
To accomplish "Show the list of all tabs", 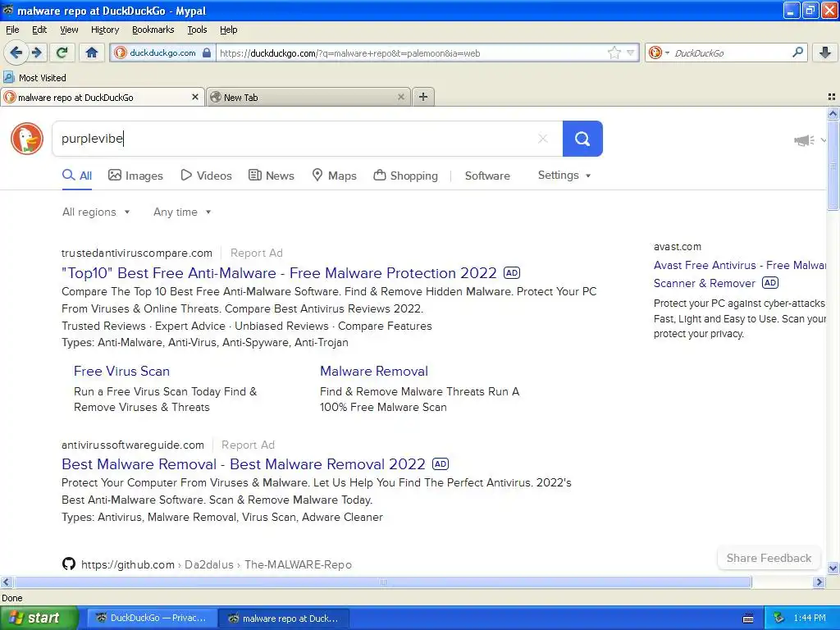I will click(x=832, y=97).
